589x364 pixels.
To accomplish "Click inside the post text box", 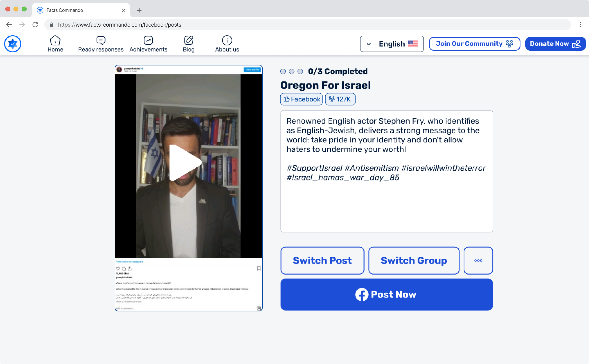I will [386, 171].
